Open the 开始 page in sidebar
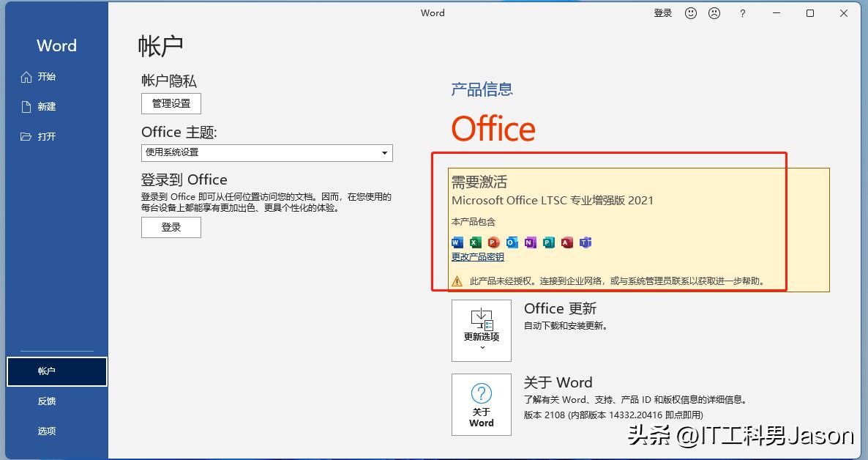Image resolution: width=868 pixels, height=460 pixels. click(46, 77)
